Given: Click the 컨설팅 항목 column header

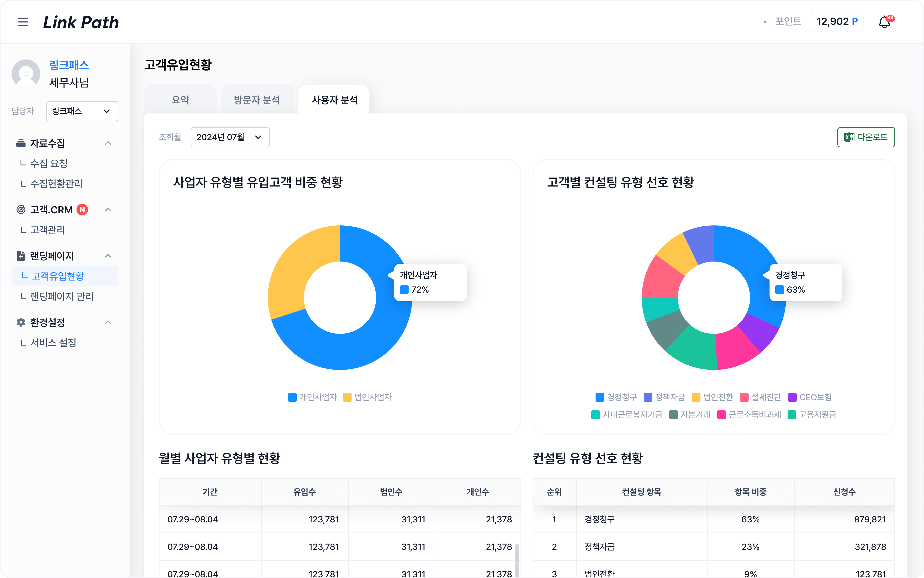Looking at the screenshot, I should (x=642, y=492).
